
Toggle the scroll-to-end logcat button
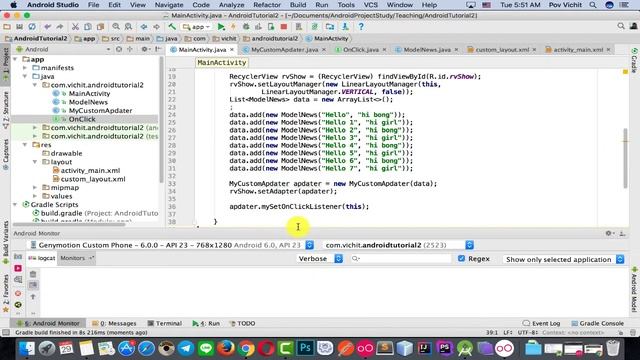33,285
